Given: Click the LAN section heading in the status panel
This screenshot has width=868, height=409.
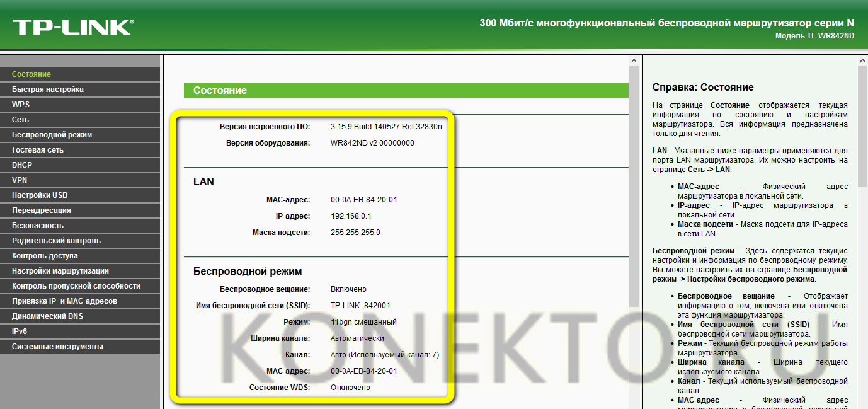Looking at the screenshot, I should click(203, 182).
